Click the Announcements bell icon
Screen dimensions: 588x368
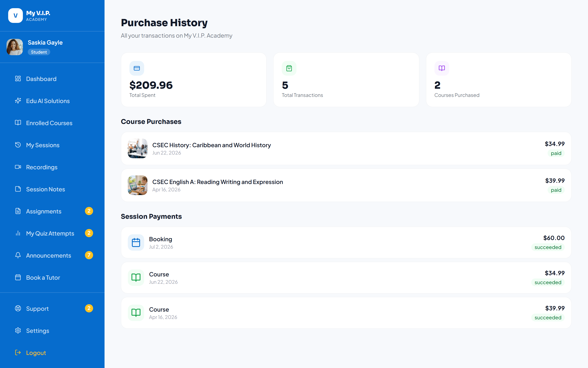(x=18, y=255)
